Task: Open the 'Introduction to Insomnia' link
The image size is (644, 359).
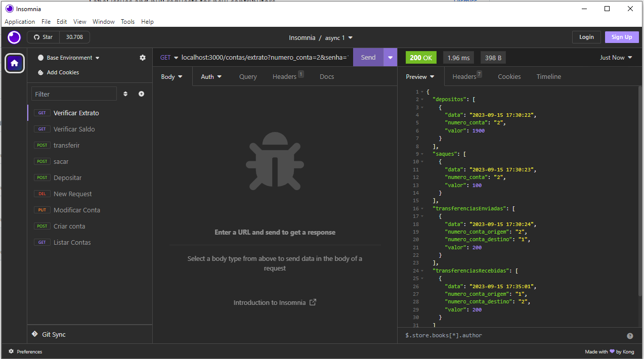Action: pos(270,302)
